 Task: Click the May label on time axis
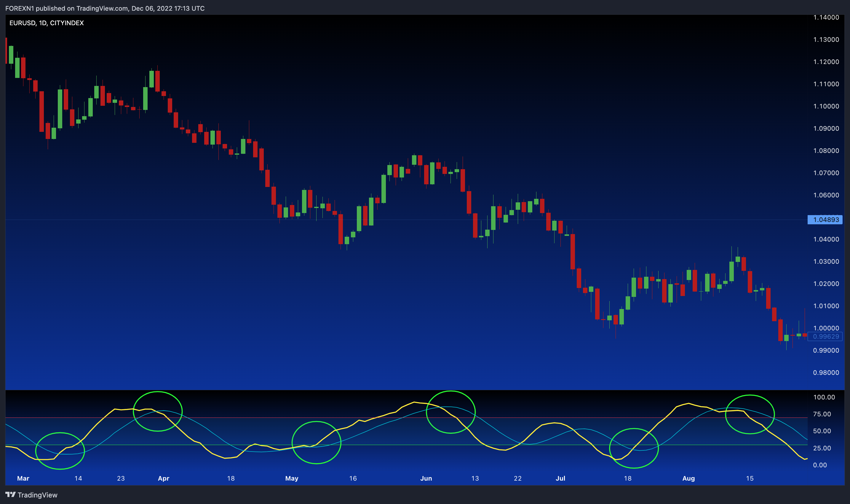(292, 478)
